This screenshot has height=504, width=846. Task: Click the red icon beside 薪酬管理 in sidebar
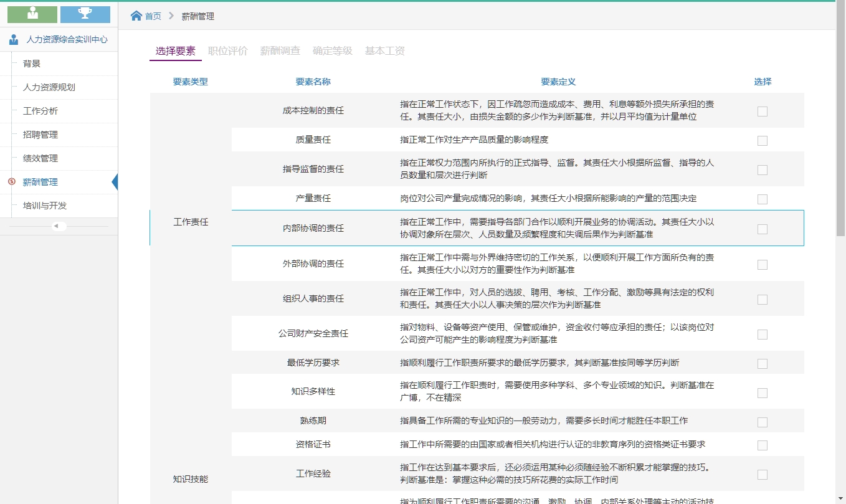pyautogui.click(x=11, y=182)
